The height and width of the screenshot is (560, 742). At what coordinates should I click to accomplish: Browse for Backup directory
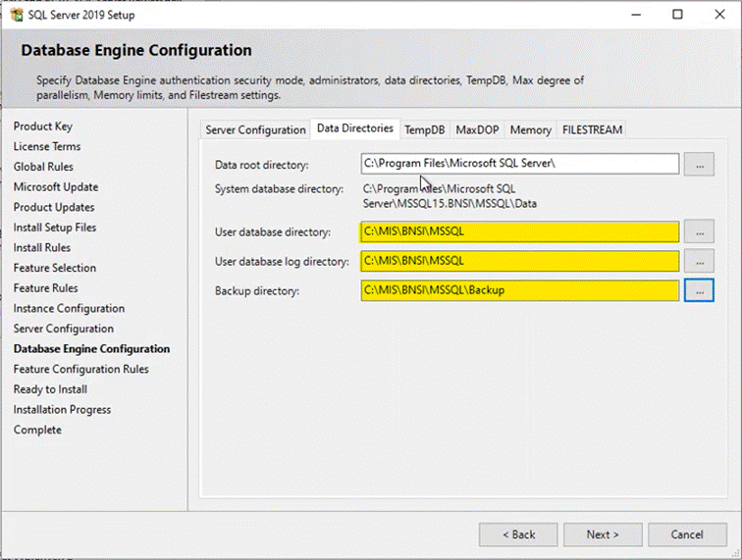pyautogui.click(x=699, y=290)
